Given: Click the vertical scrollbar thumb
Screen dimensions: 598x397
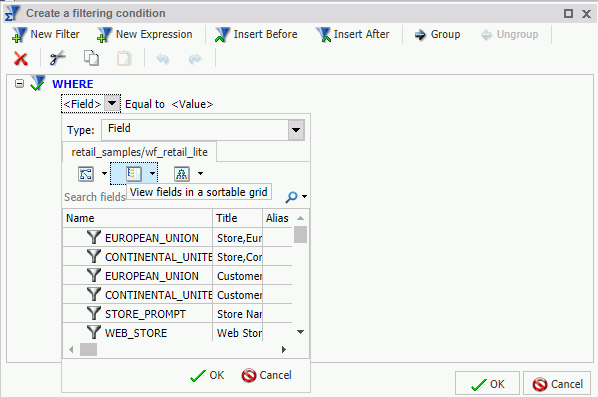Looking at the screenshot, I should pos(301,235).
